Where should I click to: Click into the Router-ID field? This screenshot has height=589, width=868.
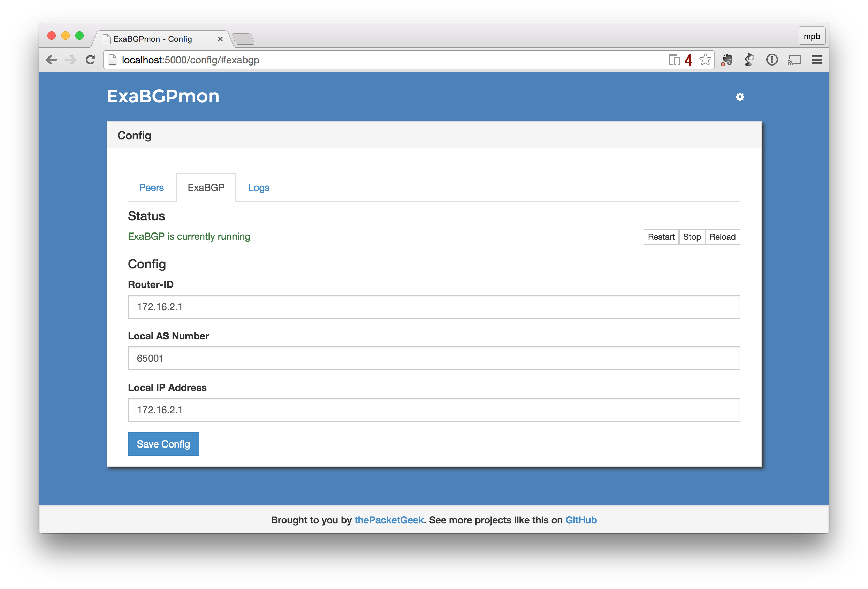tap(434, 307)
